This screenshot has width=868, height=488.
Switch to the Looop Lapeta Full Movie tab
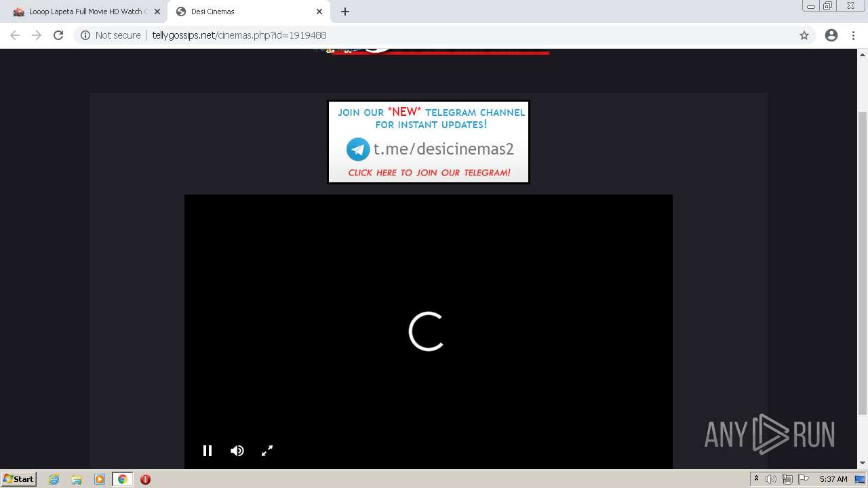tap(87, 12)
